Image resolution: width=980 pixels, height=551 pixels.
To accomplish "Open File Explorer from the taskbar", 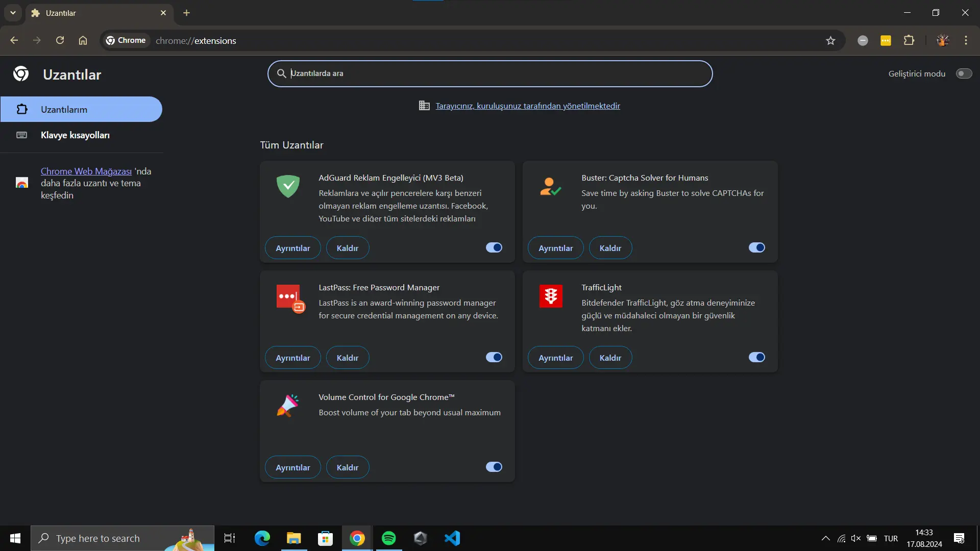I will pyautogui.click(x=293, y=538).
